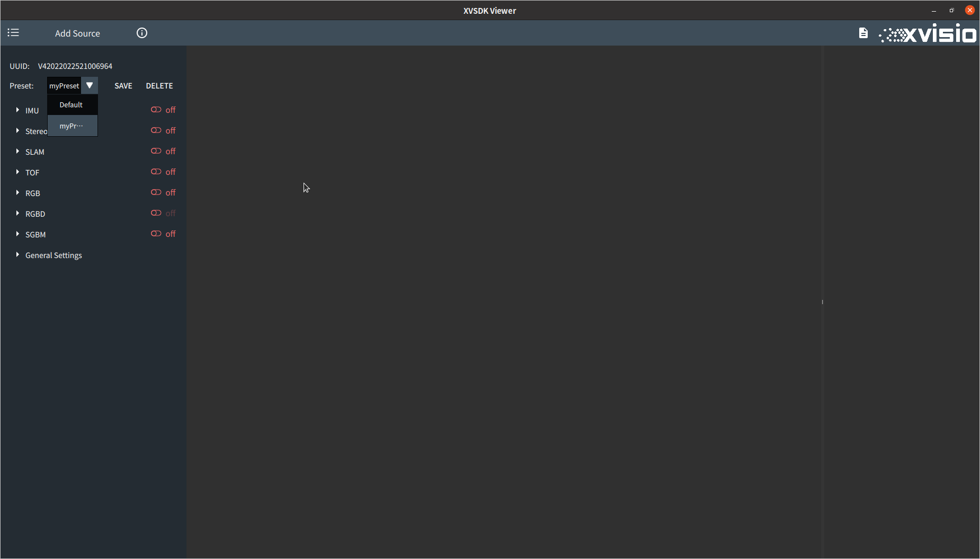Image resolution: width=980 pixels, height=559 pixels.
Task: Delete the selected preset
Action: (x=159, y=86)
